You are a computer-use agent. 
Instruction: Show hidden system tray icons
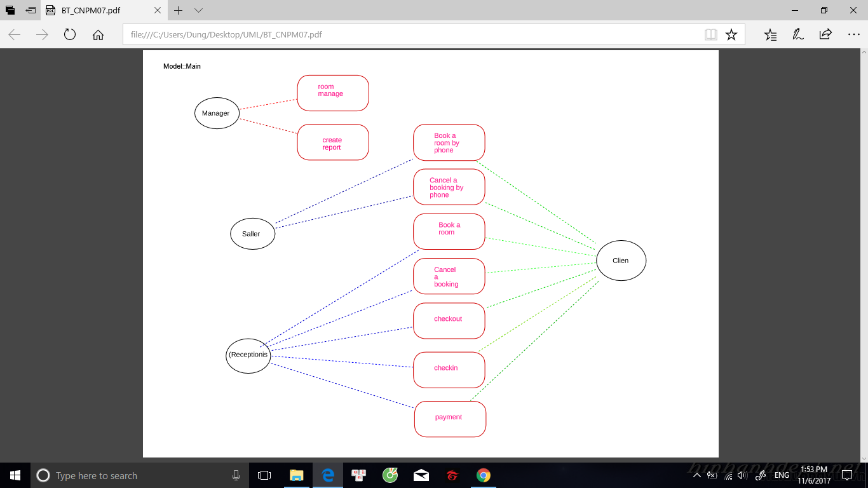697,475
